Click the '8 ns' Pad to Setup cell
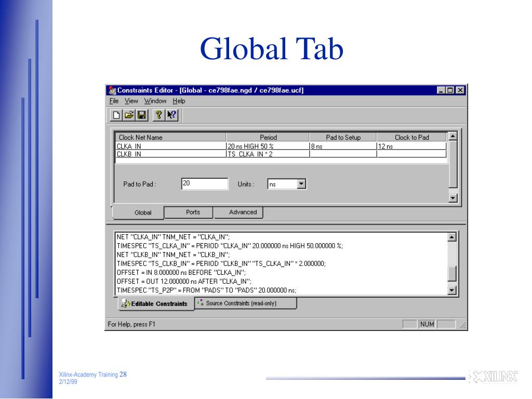 pyautogui.click(x=343, y=146)
